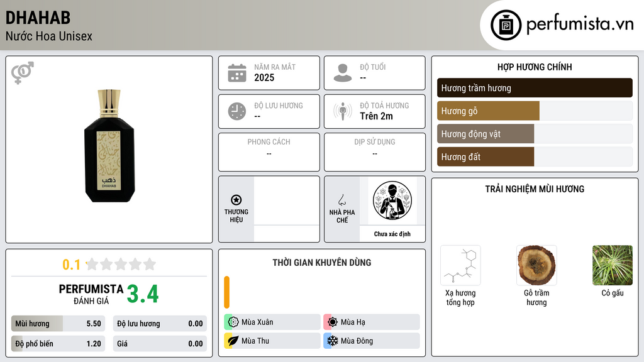Click the Nước Hoa Unisex subtitle

click(49, 36)
